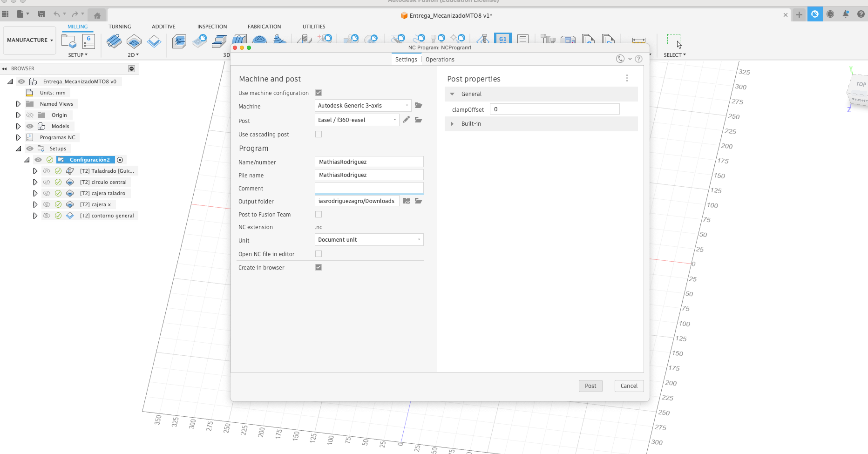Select the 3D Adaptive Clearing tool

179,41
